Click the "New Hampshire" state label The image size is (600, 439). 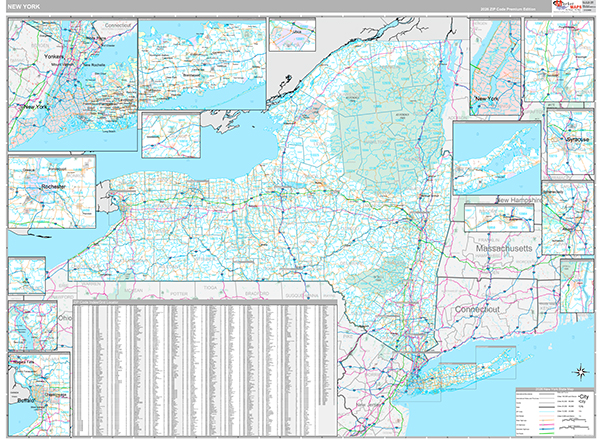click(x=519, y=200)
